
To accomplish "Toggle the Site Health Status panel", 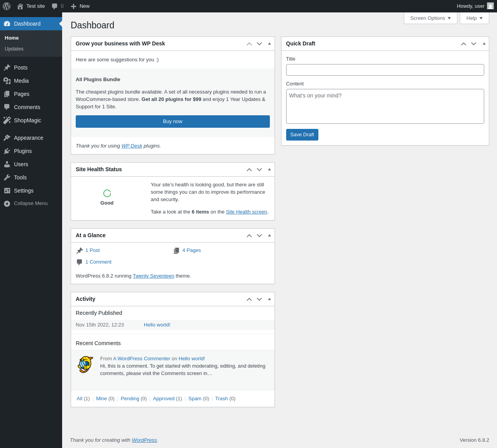I will pos(269,169).
